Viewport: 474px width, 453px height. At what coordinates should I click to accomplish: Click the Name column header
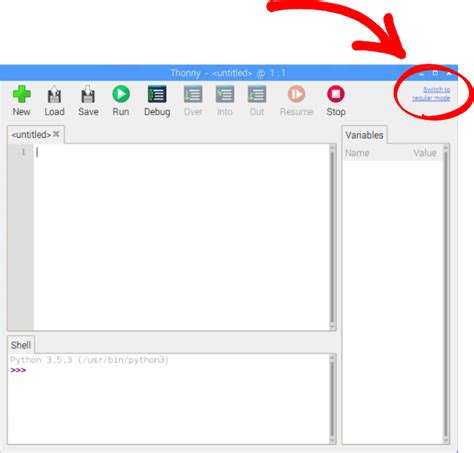(x=357, y=153)
